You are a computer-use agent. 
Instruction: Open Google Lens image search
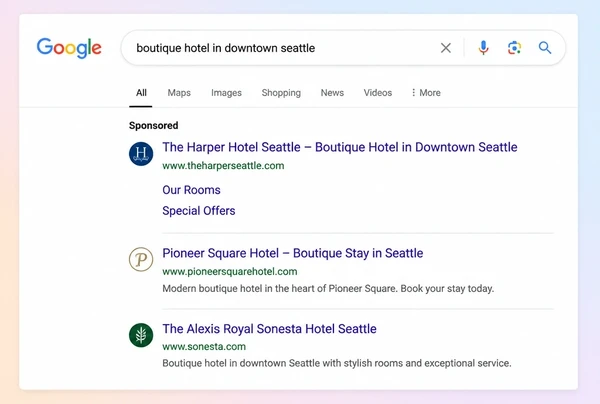coord(514,48)
